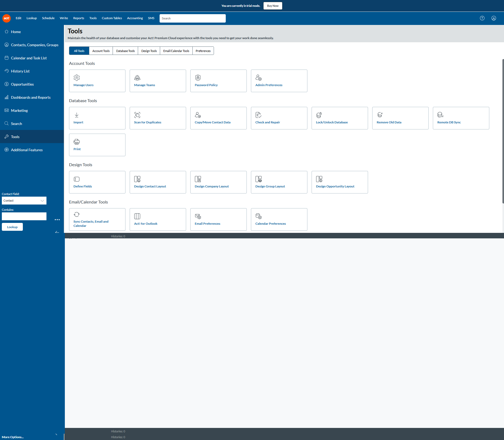Open the user account profile icon

tap(494, 18)
